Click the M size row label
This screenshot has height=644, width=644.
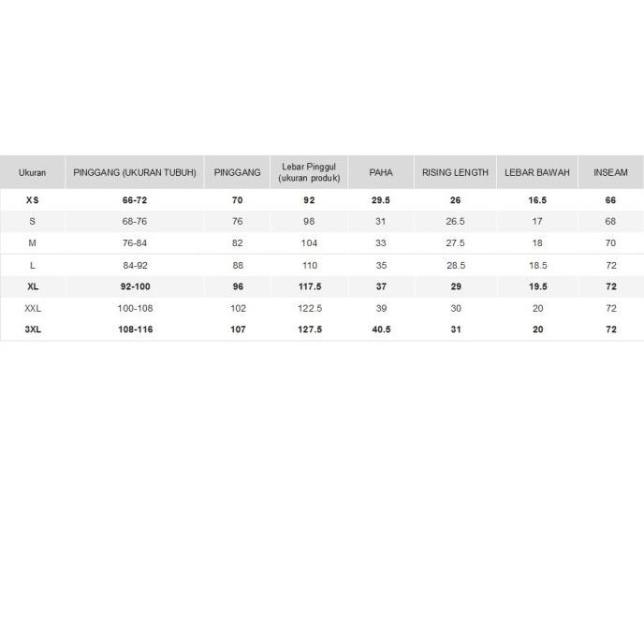[32, 242]
